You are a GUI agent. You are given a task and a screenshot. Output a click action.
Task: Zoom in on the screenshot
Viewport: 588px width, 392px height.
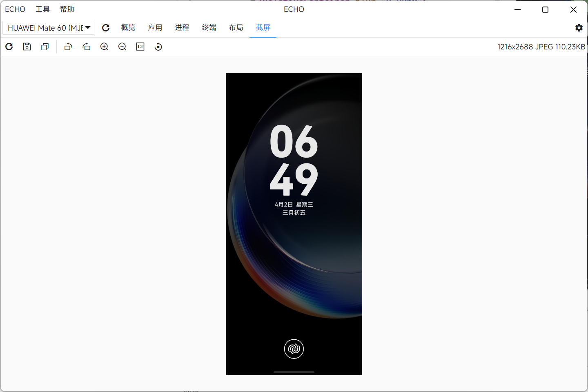pos(104,47)
